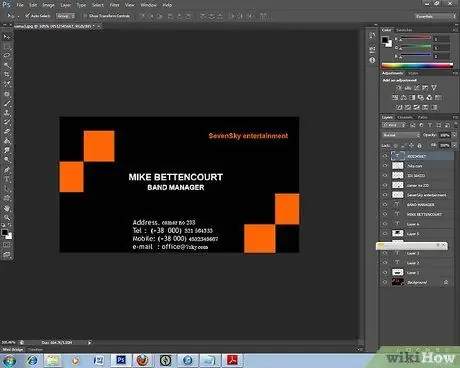
Task: Toggle visibility of Layer 5
Action: 385,234
